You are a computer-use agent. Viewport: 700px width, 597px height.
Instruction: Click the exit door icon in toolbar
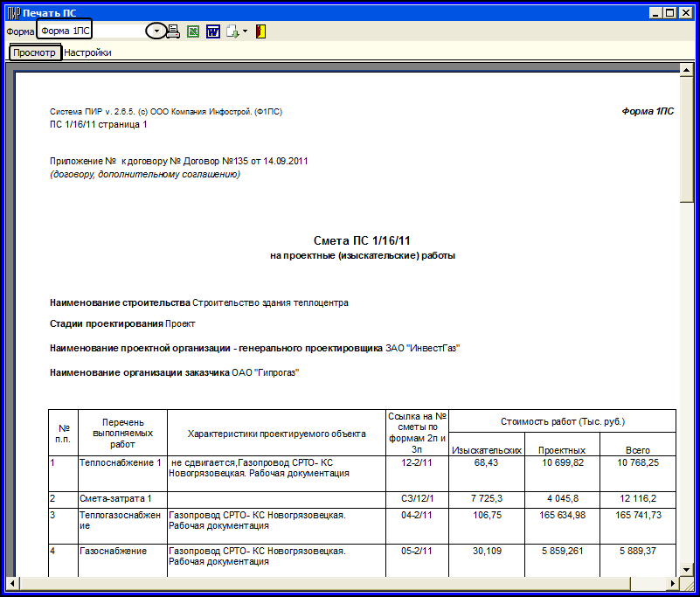261,31
